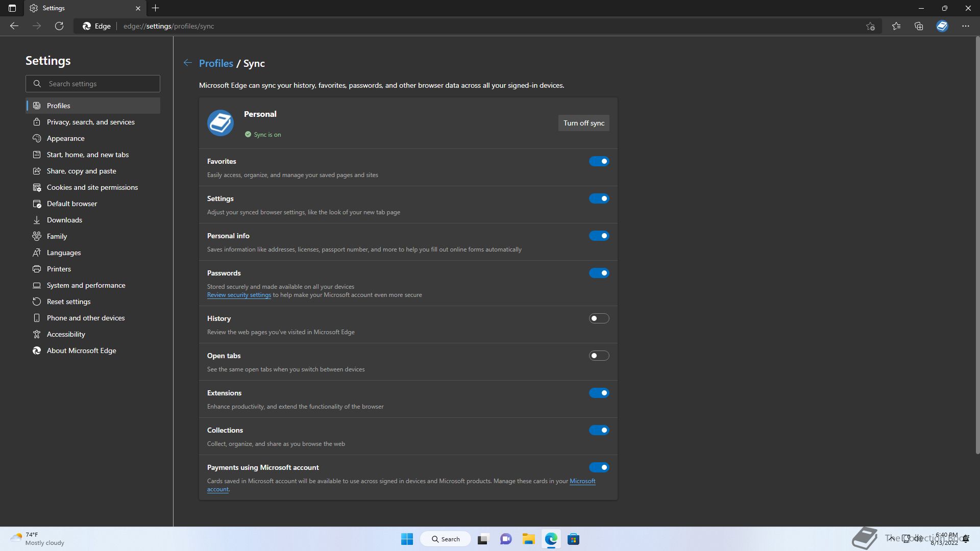
Task: Click the page vertical scrollbar
Action: [977, 245]
